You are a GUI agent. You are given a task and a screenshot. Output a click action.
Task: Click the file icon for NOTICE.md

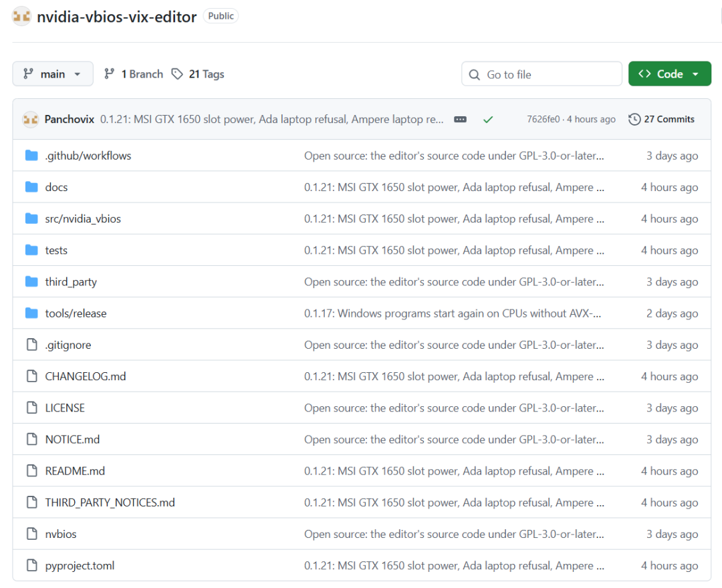pyautogui.click(x=32, y=439)
